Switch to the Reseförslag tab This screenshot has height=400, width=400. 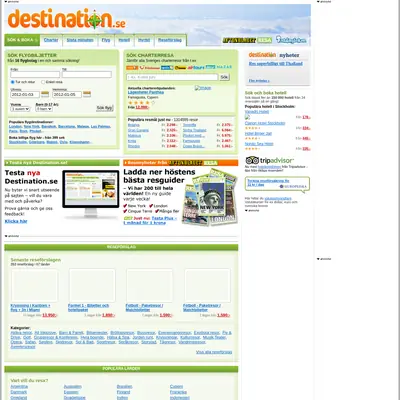pyautogui.click(x=170, y=40)
